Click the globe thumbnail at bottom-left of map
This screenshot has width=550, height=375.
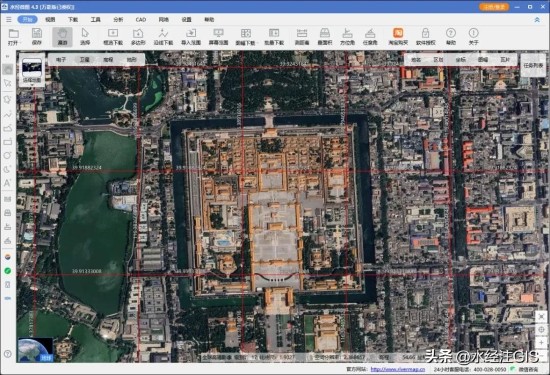pyautogui.click(x=35, y=349)
